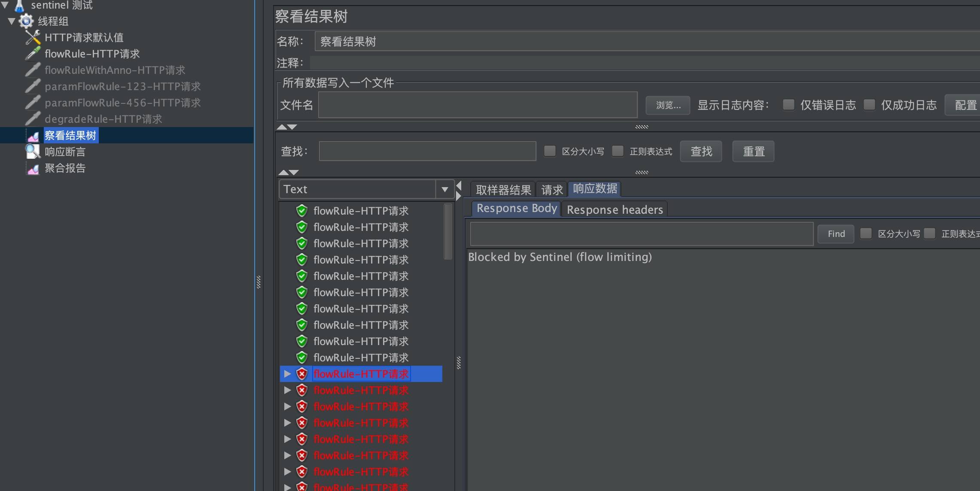Click the aggregate report chart icon

click(x=33, y=169)
